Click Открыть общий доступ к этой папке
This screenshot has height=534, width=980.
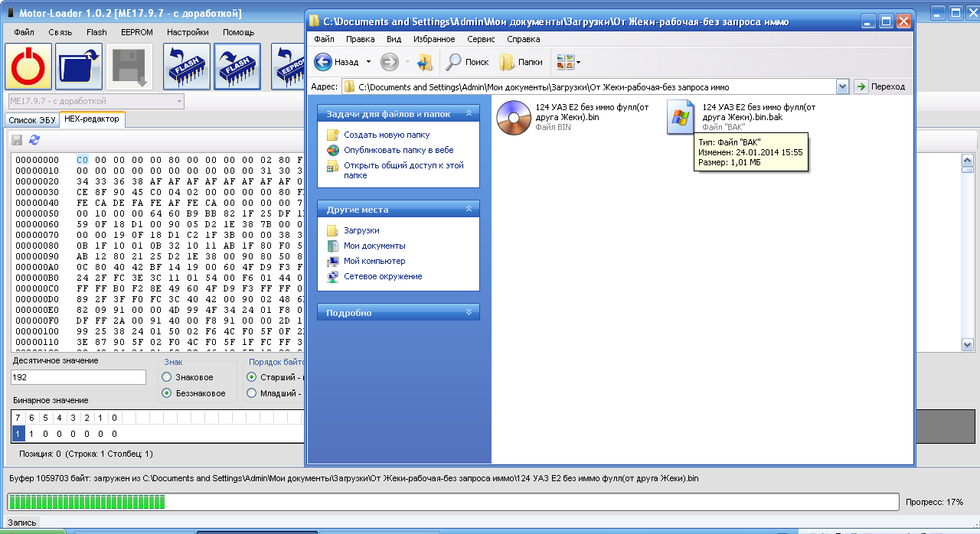(x=403, y=170)
